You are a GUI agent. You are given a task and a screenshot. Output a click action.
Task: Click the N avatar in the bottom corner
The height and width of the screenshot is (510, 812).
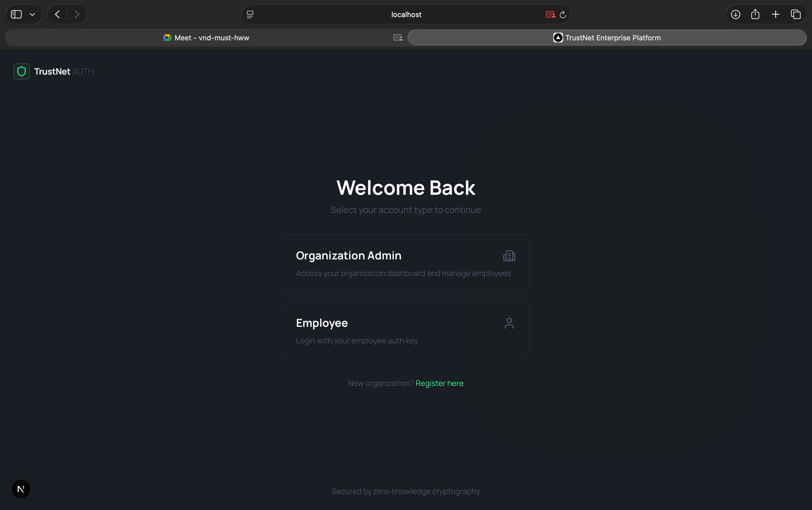tap(21, 489)
